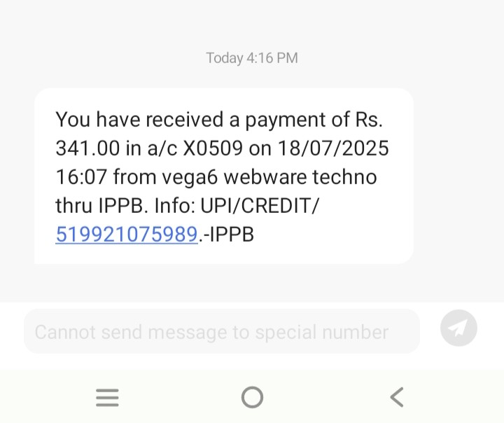Tap the 'a/c' text in the message
This screenshot has height=423, width=504.
pos(162,148)
